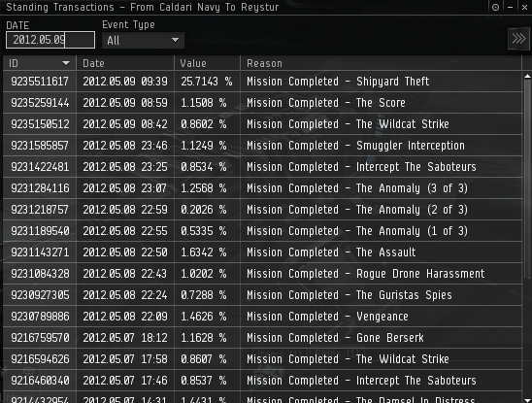Click value 1.4626 % cell
This screenshot has height=403, width=532.
tap(207, 317)
